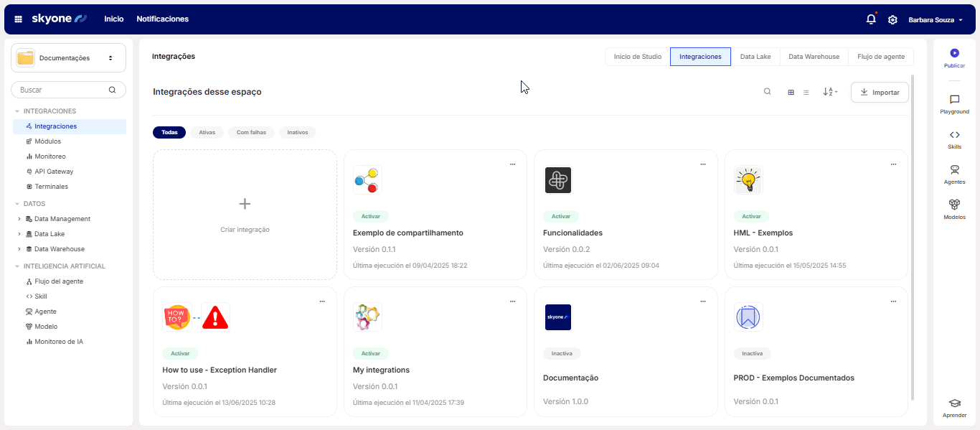Expand the Data Lake tree item
This screenshot has height=430, width=980.
pyautogui.click(x=19, y=234)
